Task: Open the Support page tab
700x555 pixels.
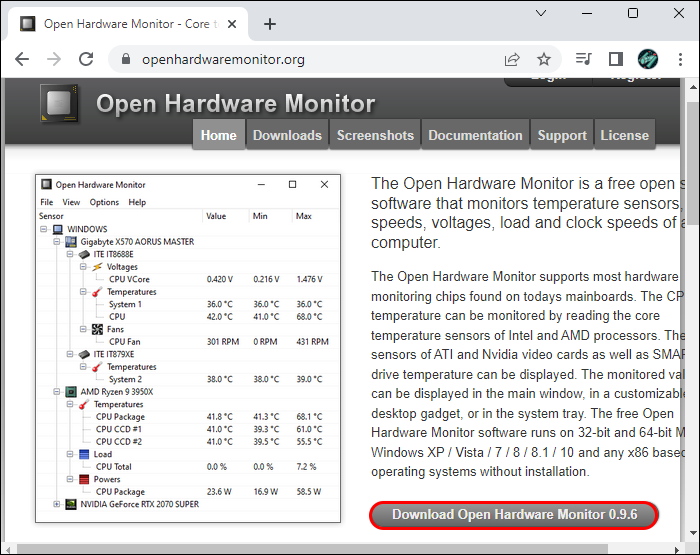Action: 562,135
